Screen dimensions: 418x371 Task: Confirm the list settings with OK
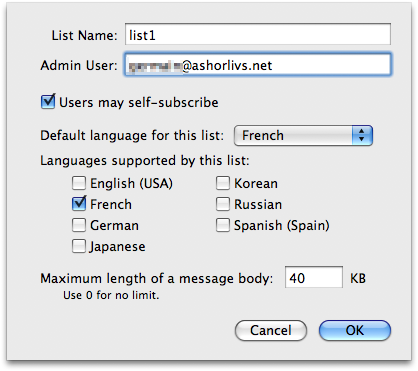(x=355, y=330)
